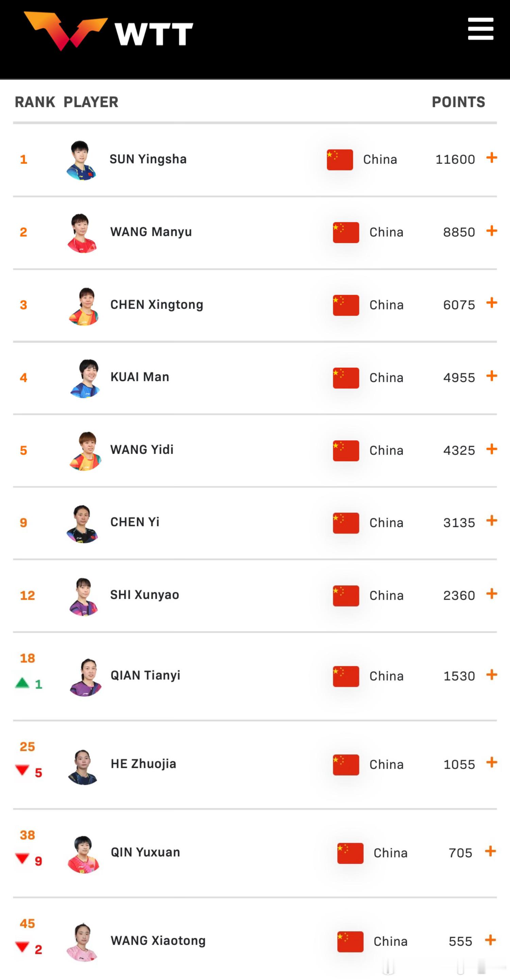The height and width of the screenshot is (980, 510).
Task: Click the PLAYER column header
Action: coord(90,102)
